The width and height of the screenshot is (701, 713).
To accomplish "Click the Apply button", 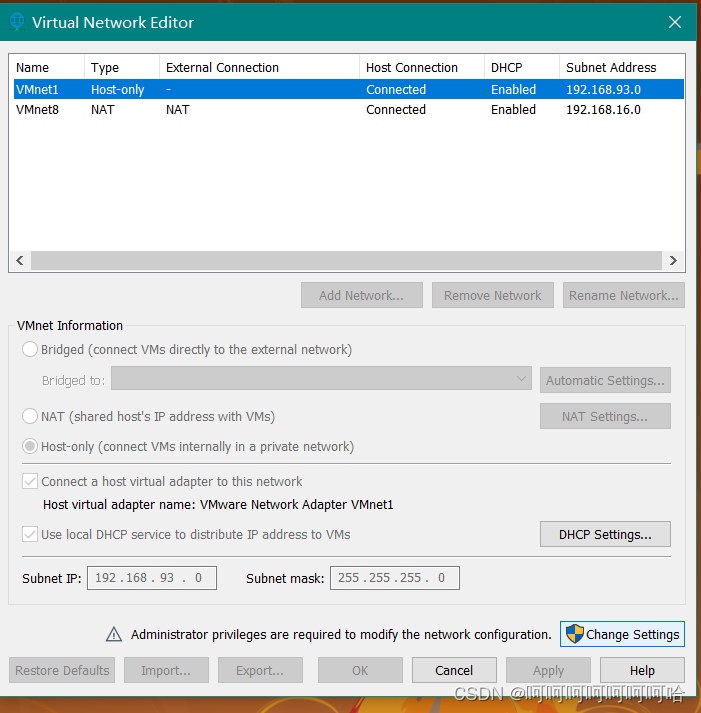I will pyautogui.click(x=548, y=670).
